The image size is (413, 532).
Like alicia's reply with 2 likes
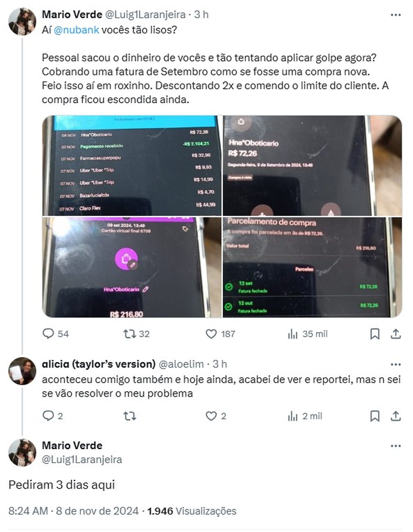tap(216, 416)
